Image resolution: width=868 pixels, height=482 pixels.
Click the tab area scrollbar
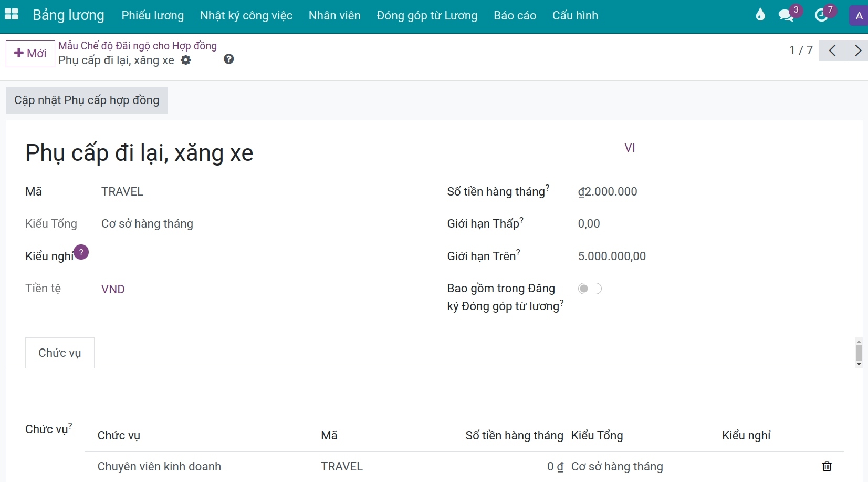(859, 353)
